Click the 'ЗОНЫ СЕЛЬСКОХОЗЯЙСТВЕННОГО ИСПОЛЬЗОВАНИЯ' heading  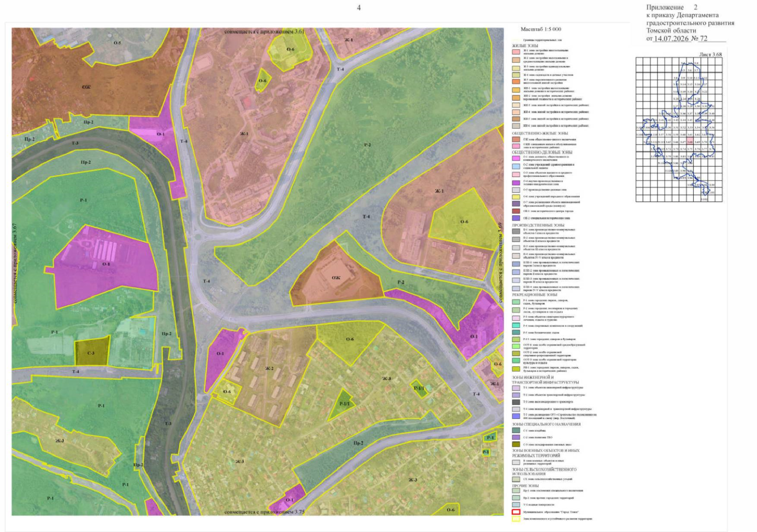point(545,471)
